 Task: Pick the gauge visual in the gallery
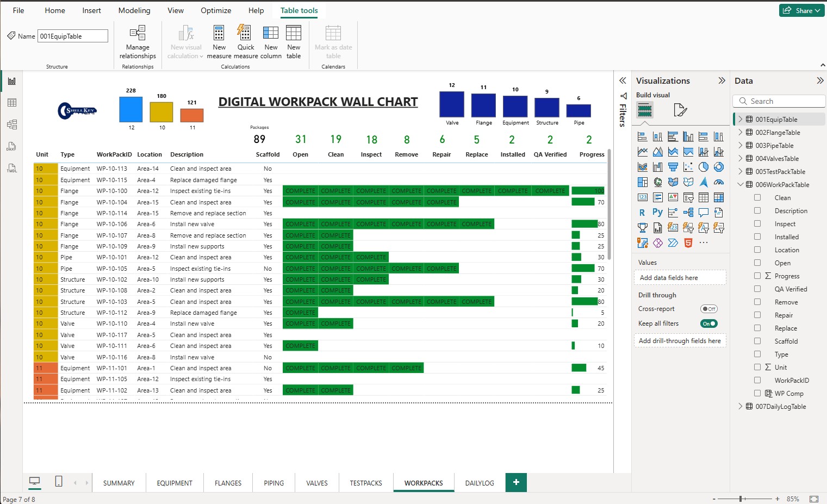coord(719,183)
